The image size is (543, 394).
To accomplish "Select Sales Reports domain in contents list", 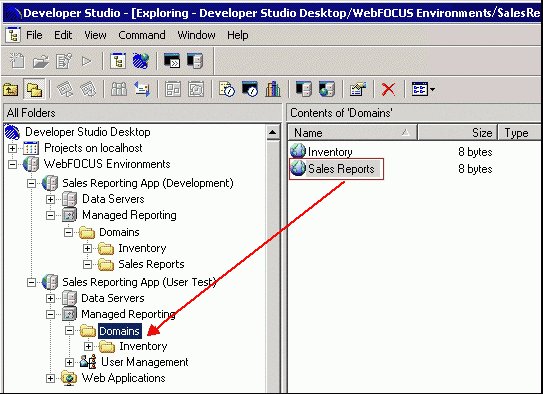I will (x=341, y=169).
